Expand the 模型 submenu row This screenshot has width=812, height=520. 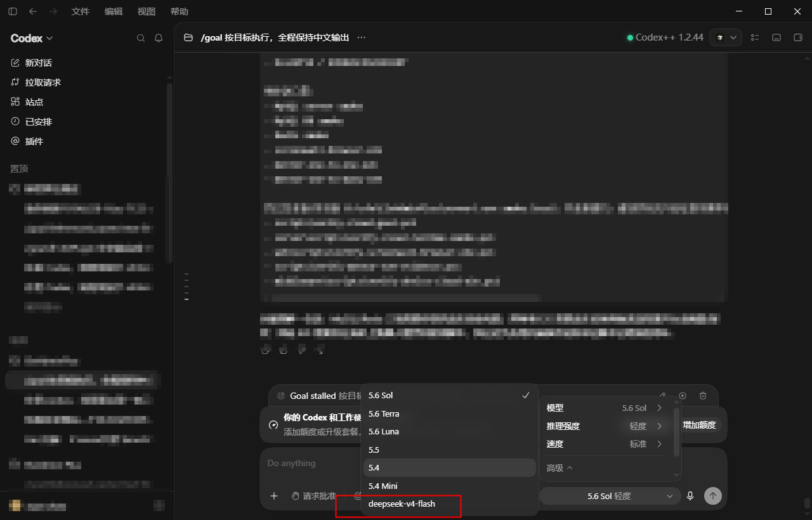tap(605, 408)
